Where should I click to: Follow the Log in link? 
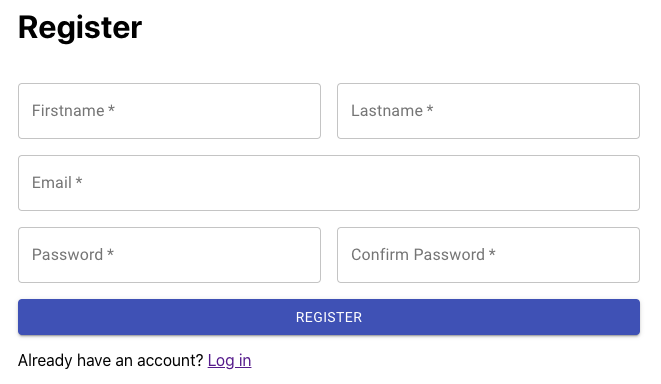[229, 361]
